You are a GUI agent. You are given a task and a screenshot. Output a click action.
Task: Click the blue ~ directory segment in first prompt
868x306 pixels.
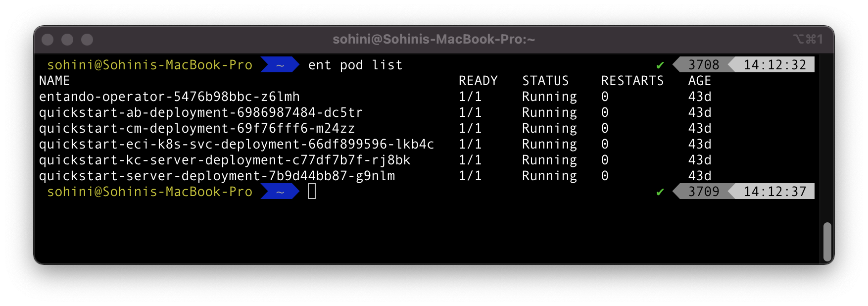(280, 65)
